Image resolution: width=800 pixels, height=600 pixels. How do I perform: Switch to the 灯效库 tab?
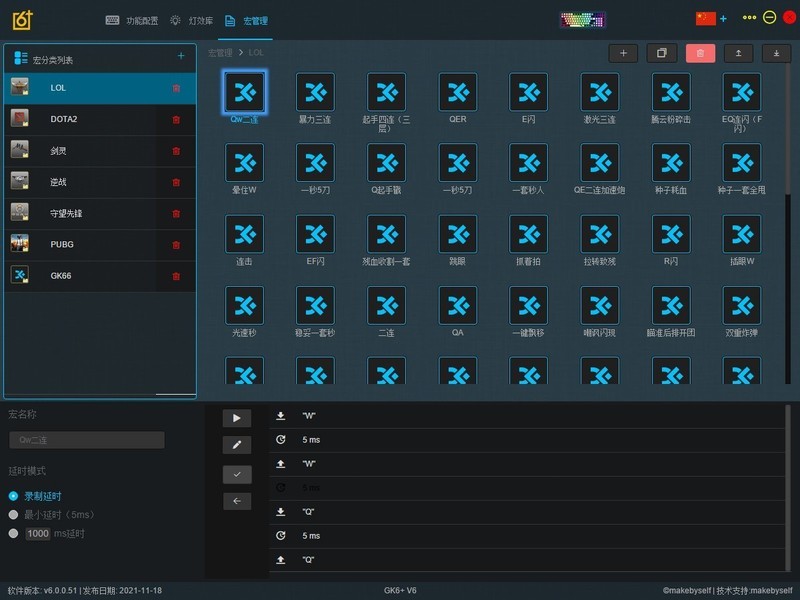[x=192, y=20]
